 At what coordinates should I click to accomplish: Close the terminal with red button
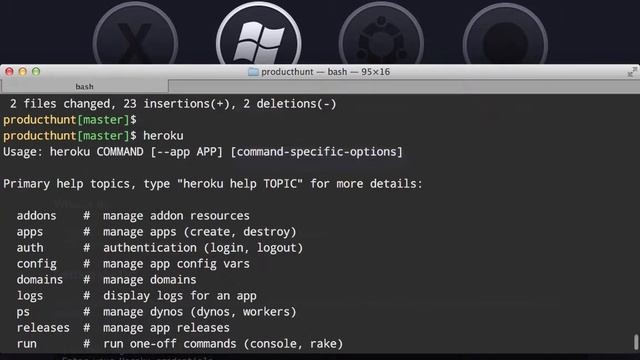tap(9, 72)
